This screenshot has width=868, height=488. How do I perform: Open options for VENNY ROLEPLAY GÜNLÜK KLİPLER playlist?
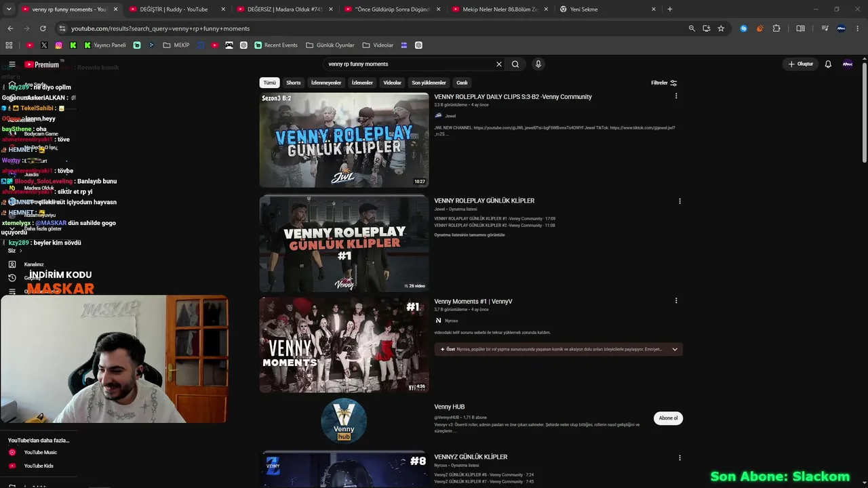click(x=679, y=201)
